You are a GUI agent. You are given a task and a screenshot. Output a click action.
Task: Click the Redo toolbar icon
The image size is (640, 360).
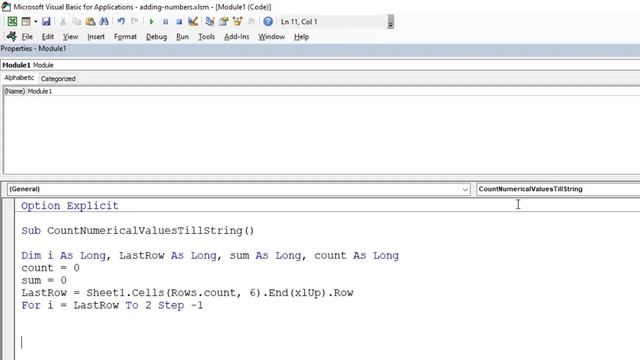coord(135,22)
